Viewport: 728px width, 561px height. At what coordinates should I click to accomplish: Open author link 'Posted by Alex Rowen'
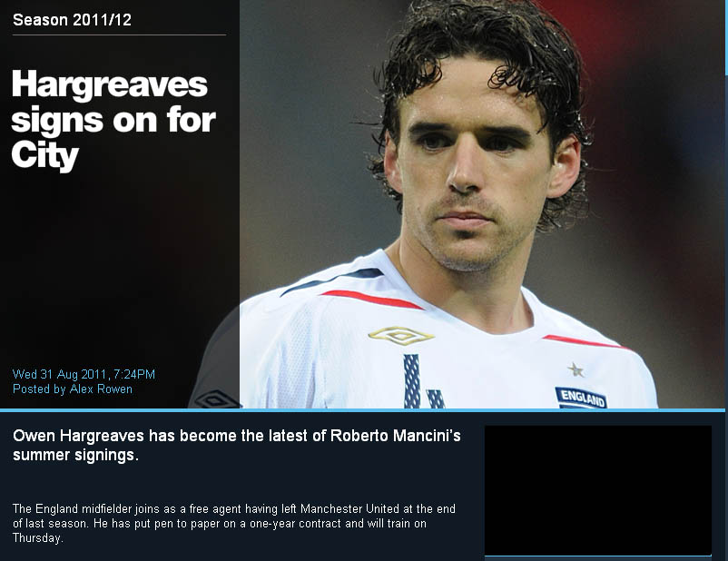tap(73, 389)
